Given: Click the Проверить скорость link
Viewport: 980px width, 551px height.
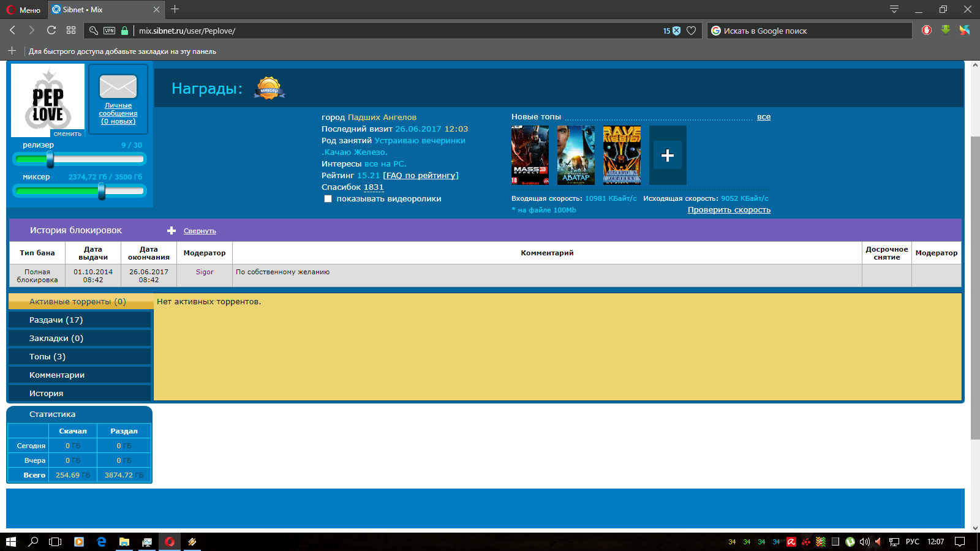Looking at the screenshot, I should [x=729, y=210].
